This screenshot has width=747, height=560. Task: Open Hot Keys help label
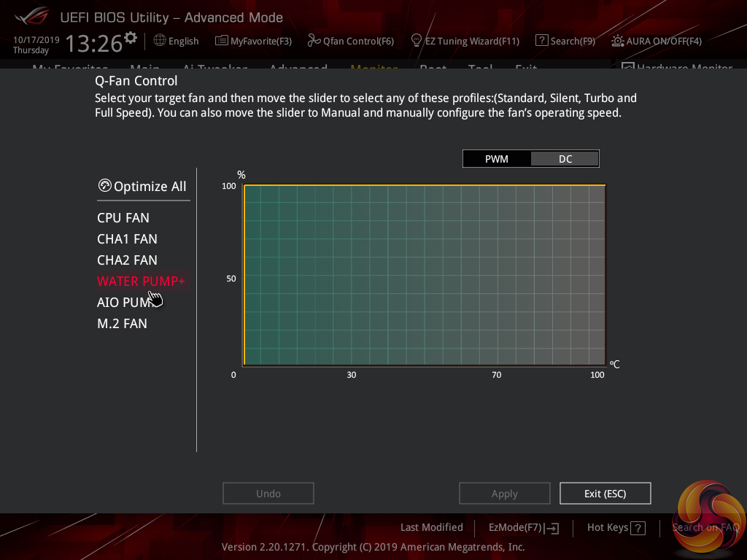click(x=608, y=528)
